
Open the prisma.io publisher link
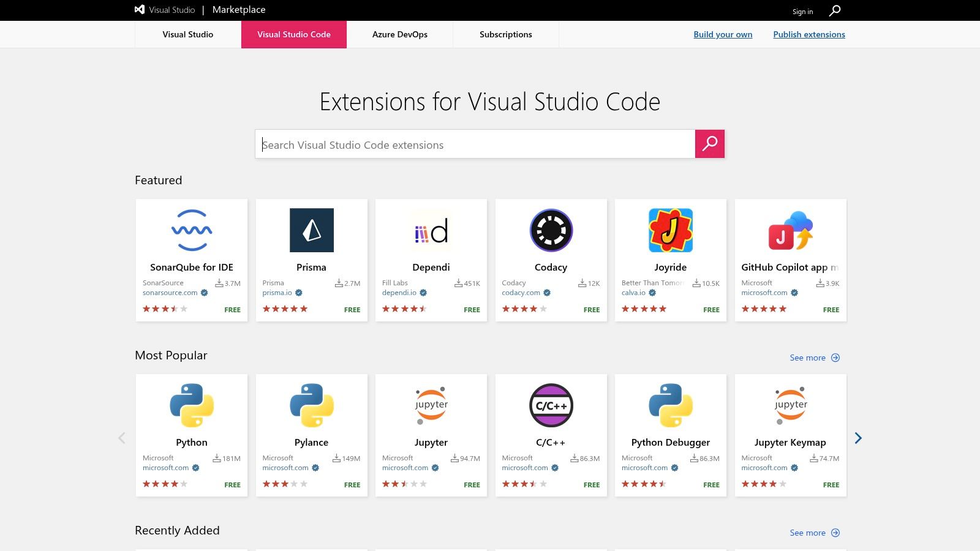pos(277,293)
